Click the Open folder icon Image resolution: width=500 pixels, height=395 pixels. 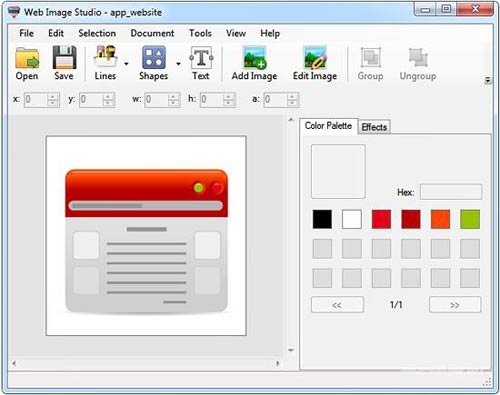point(27,58)
